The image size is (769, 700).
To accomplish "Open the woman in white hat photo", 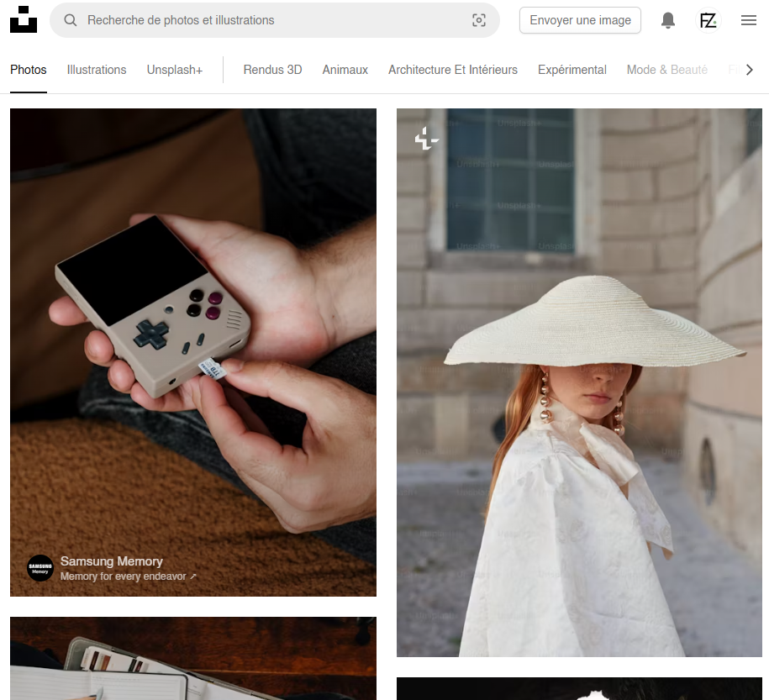I will click(x=579, y=382).
